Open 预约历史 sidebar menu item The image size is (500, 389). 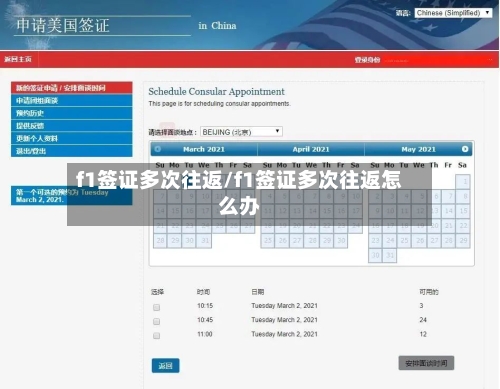pyautogui.click(x=72, y=113)
